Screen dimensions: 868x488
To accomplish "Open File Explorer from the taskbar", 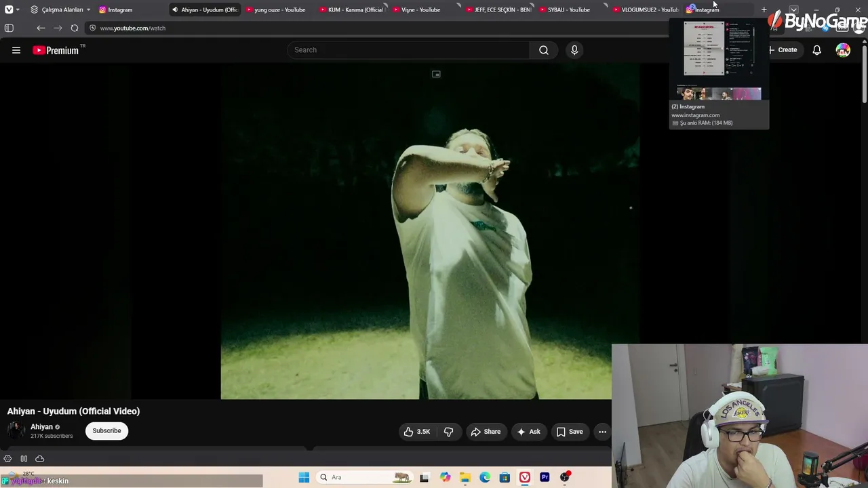I will point(465,477).
